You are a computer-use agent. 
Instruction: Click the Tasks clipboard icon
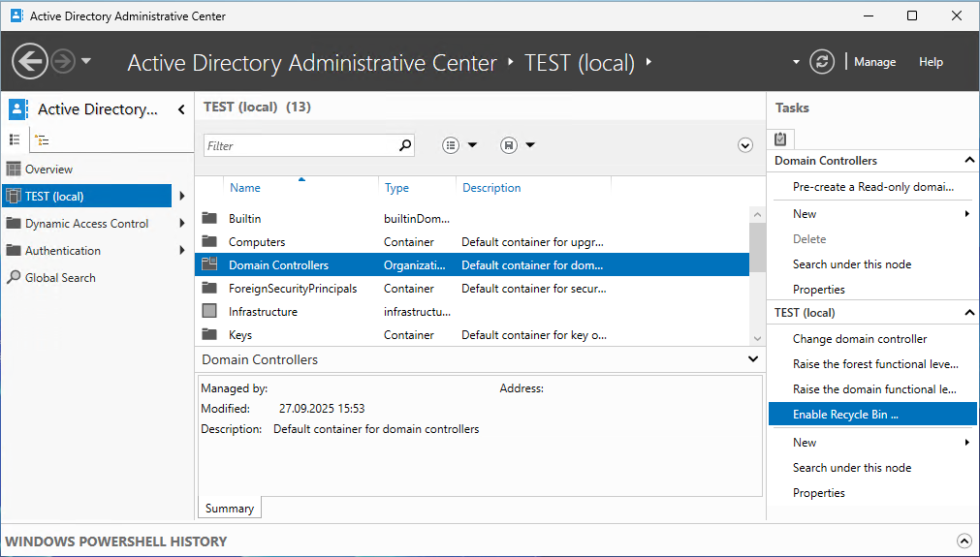click(x=781, y=139)
